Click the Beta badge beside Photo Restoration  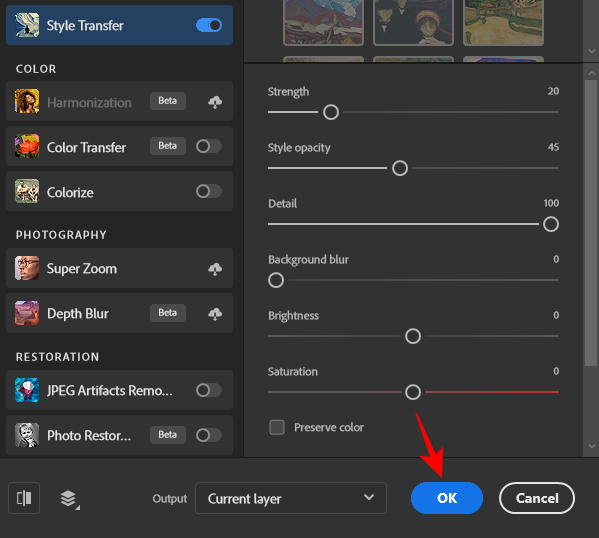pos(168,435)
